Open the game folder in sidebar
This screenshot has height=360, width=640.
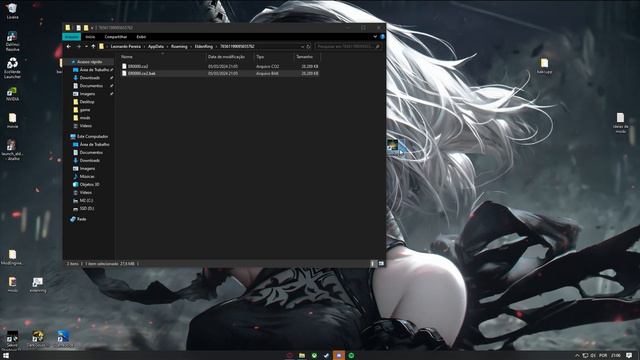pyautogui.click(x=85, y=110)
